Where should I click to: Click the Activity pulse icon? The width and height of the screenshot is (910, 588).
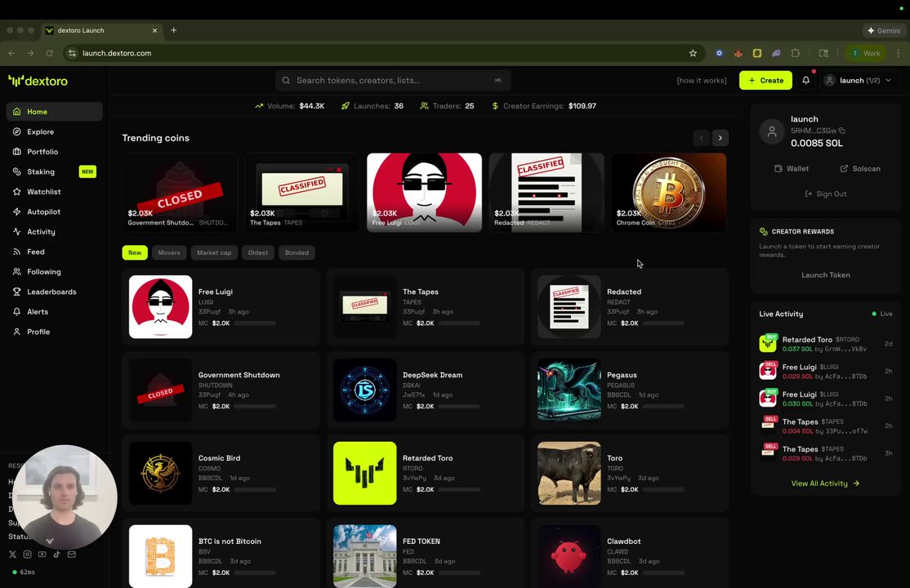click(17, 232)
